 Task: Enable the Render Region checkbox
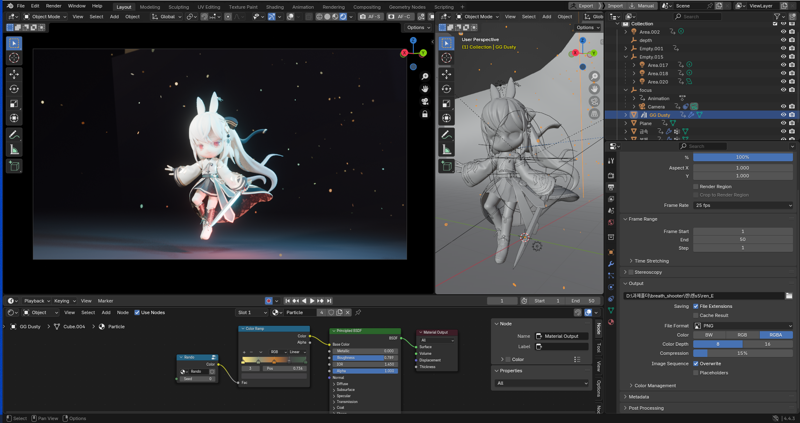point(696,187)
